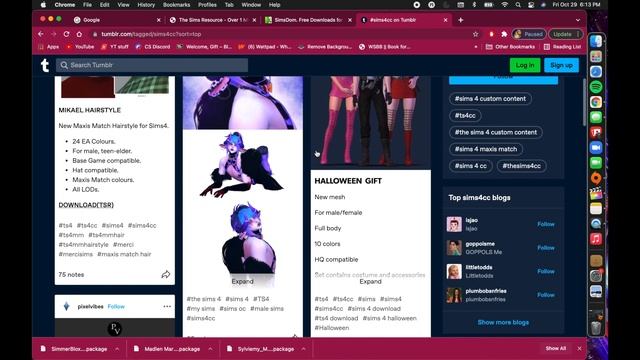Viewport: 640px width, 360px height.
Task: Click the address bar URL
Action: click(x=151, y=34)
